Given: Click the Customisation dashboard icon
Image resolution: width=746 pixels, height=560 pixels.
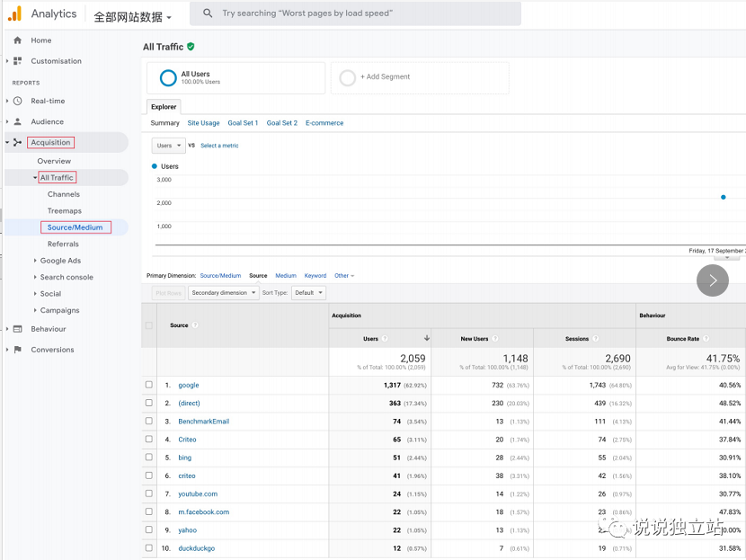Looking at the screenshot, I should (18, 61).
